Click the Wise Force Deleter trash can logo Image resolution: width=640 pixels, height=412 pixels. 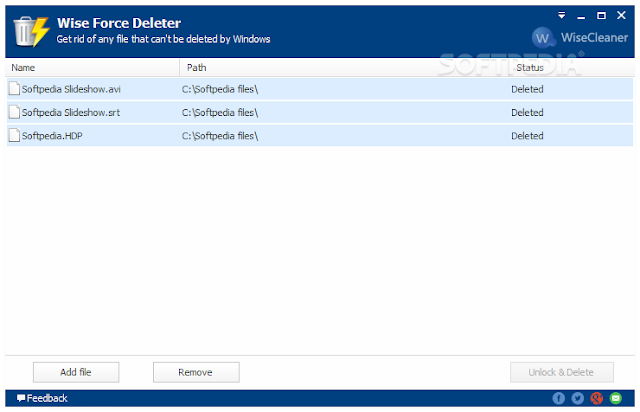[31, 31]
